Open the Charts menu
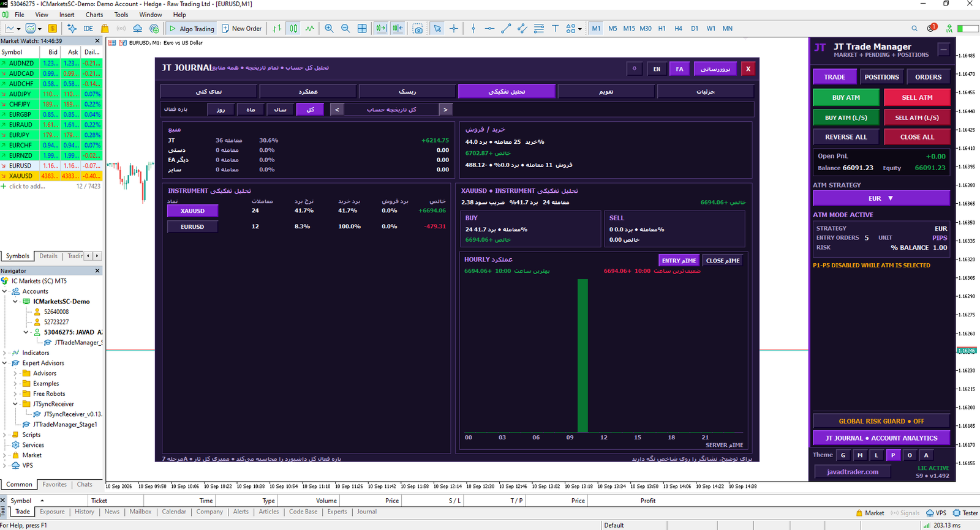Viewport: 980px width, 530px height. [94, 15]
